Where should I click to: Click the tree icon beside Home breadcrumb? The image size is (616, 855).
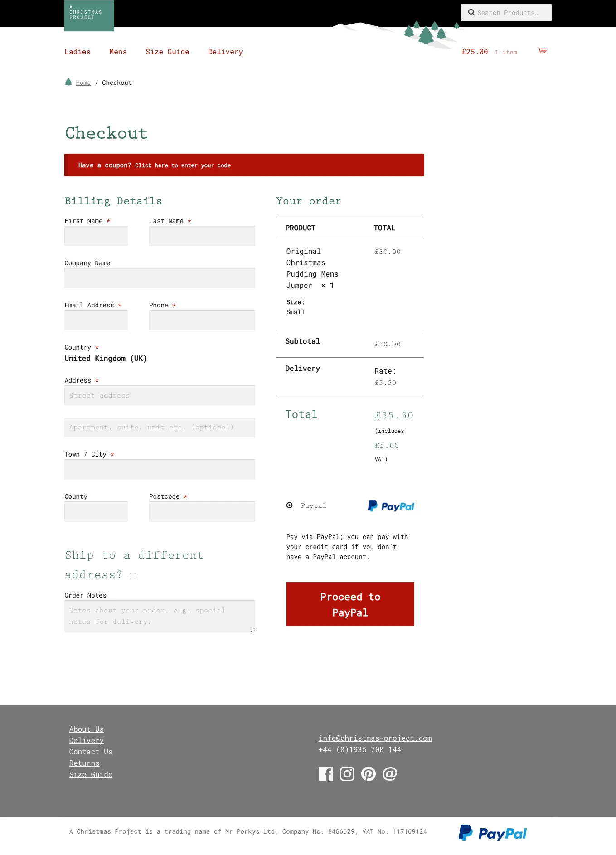pos(68,82)
